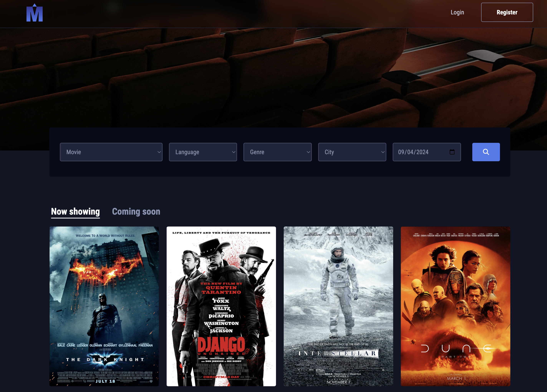Viewport: 547px width, 392px height.
Task: Select the Now showing tab
Action: (x=75, y=211)
